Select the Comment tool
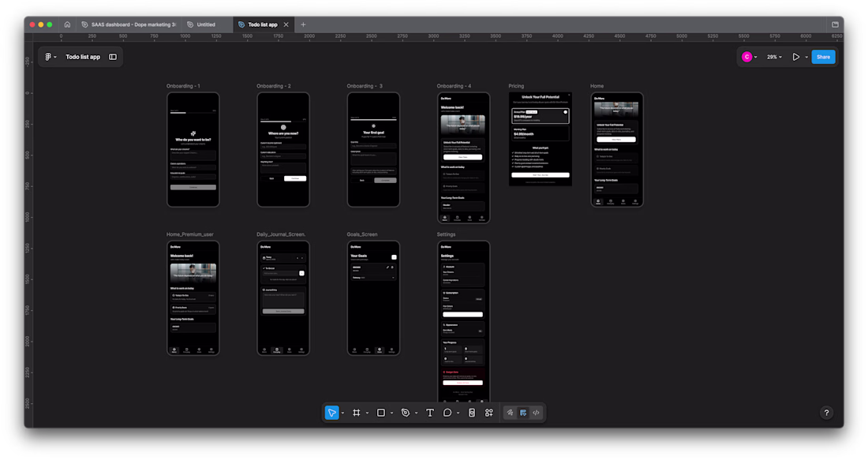The width and height of the screenshot is (868, 460). pyautogui.click(x=447, y=413)
